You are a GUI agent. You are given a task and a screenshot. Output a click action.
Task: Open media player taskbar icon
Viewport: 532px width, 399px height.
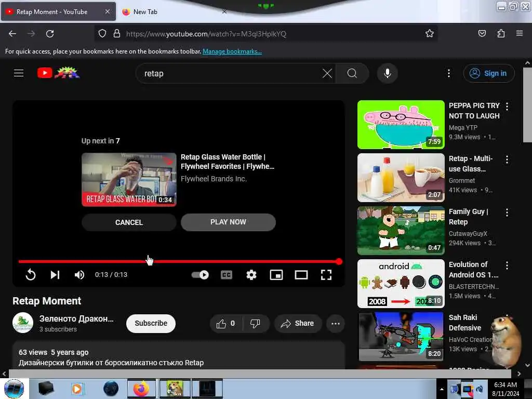tap(77, 389)
